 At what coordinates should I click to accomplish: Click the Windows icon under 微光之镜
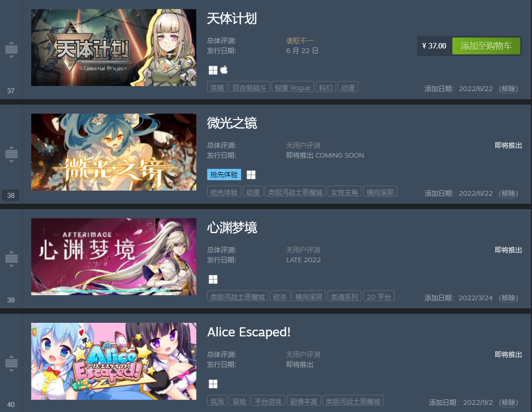click(x=251, y=175)
